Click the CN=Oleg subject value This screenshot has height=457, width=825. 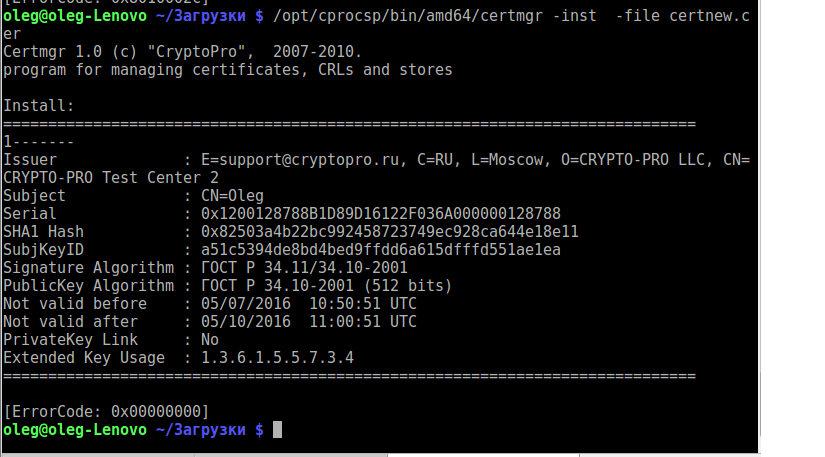coord(232,196)
